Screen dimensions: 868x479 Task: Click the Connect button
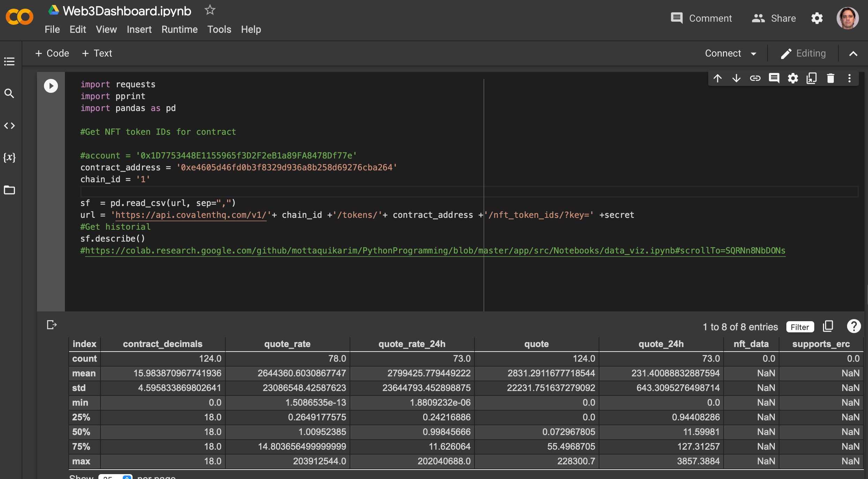pos(723,53)
